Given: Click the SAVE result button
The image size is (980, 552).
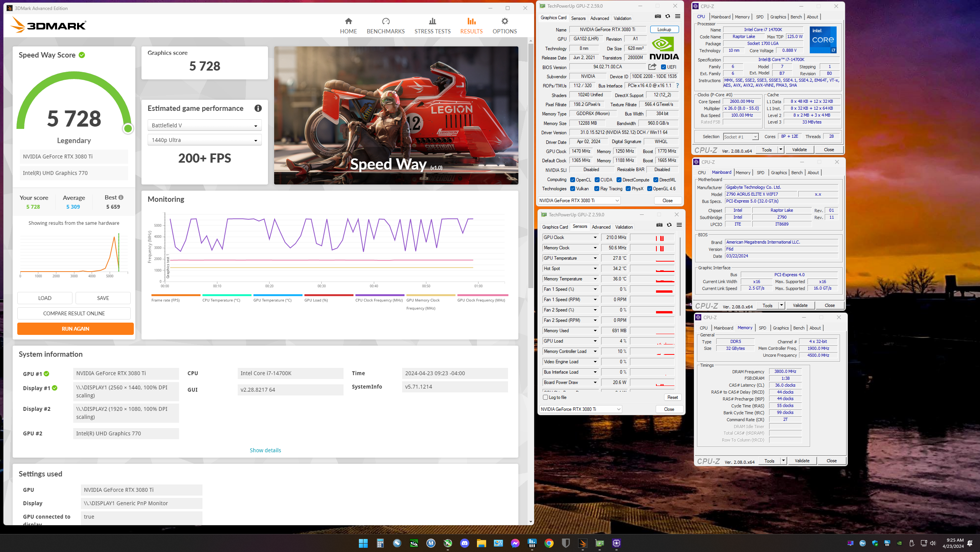Looking at the screenshot, I should pos(103,298).
